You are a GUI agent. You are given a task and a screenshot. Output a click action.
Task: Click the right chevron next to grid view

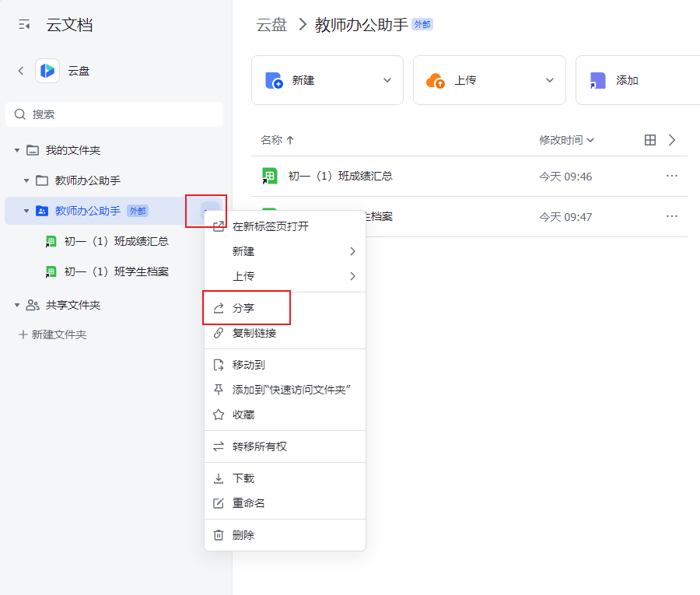coord(672,140)
